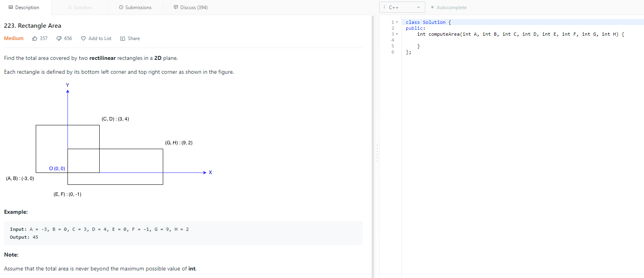Click the 'Output: 45' example line

pos(24,237)
